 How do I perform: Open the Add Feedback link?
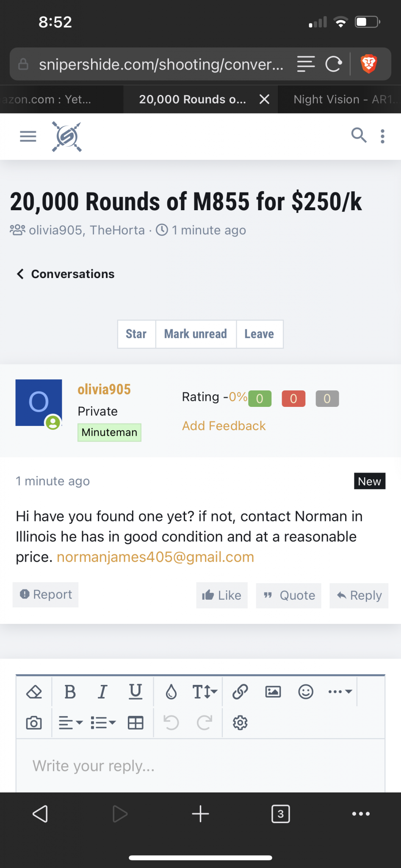coord(224,426)
